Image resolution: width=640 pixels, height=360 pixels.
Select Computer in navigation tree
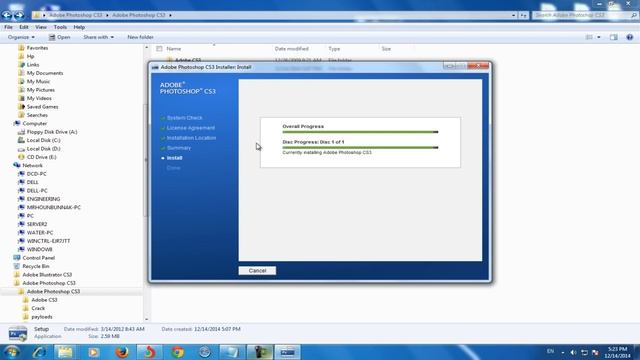coord(35,123)
